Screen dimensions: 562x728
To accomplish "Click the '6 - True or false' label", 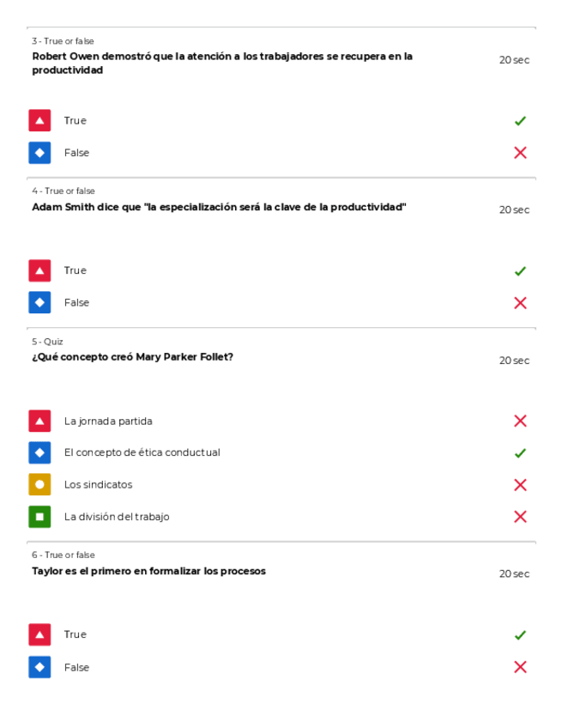I will 63,555.
